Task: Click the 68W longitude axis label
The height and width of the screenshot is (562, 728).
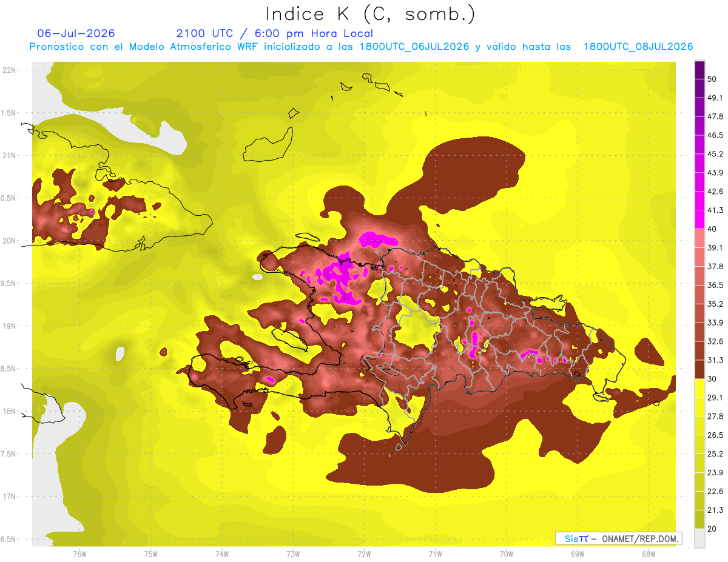Action: [x=649, y=554]
